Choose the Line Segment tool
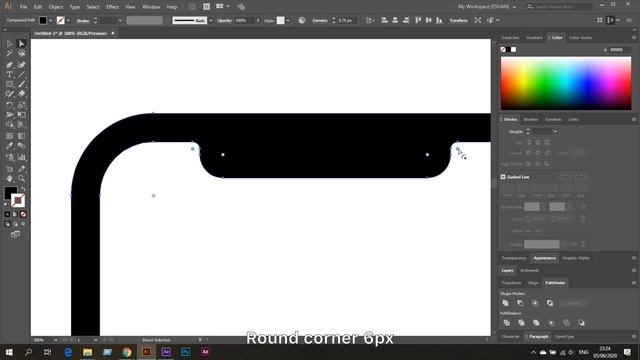The height and width of the screenshot is (360, 640). pyautogui.click(x=22, y=74)
